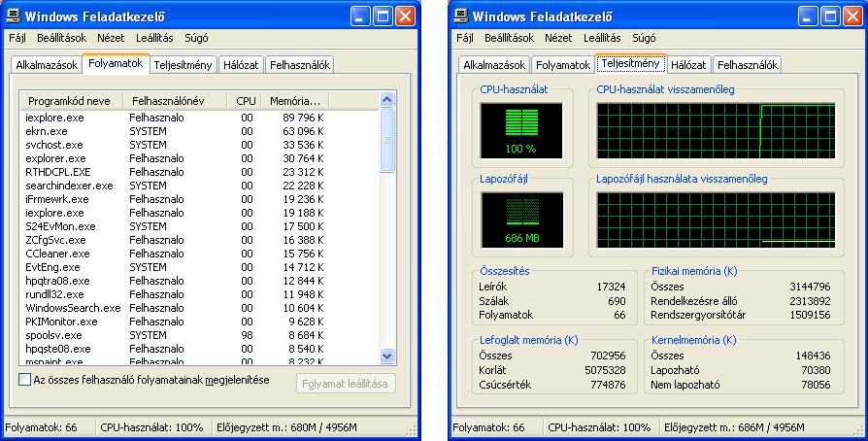Image resolution: width=868 pixels, height=441 pixels.
Task: Select the WindowsSearch.exe process row
Action: tap(199, 308)
